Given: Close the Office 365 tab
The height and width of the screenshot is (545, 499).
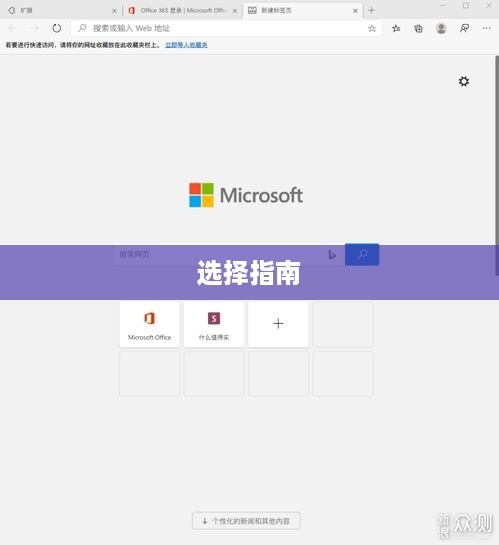Looking at the screenshot, I should click(x=235, y=11).
